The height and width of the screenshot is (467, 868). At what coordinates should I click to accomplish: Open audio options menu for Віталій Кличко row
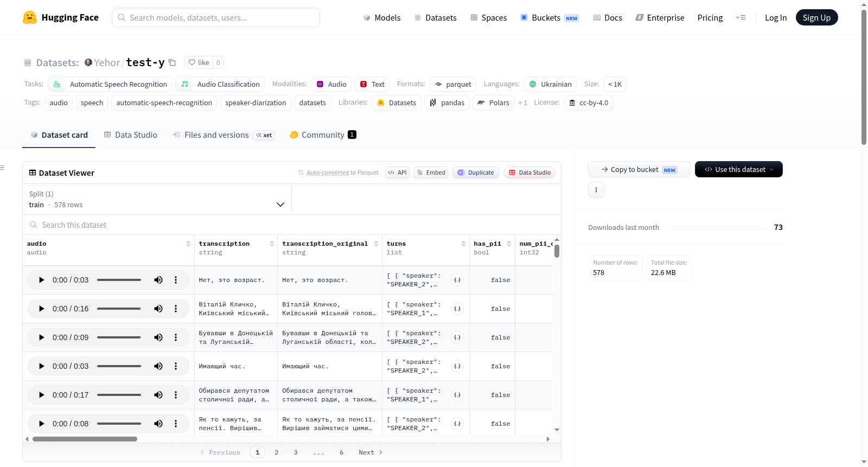point(176,309)
